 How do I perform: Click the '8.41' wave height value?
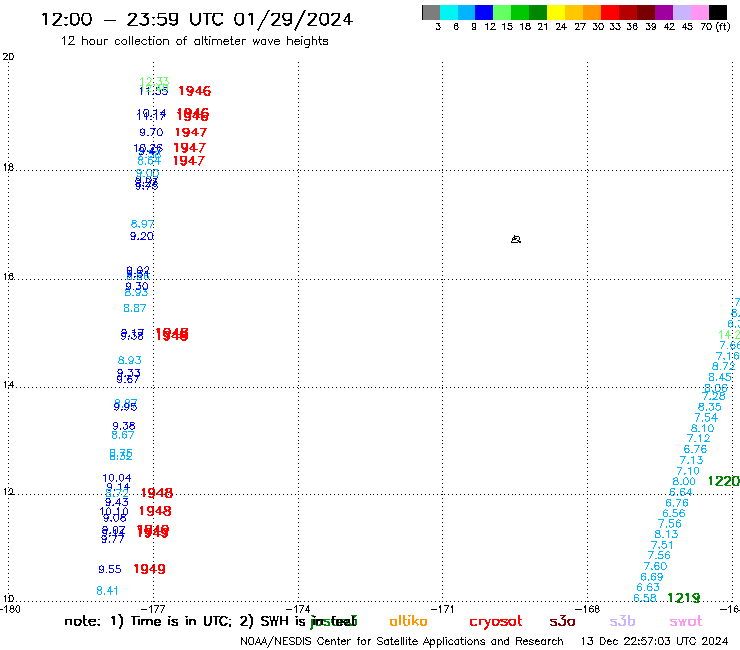[107, 591]
